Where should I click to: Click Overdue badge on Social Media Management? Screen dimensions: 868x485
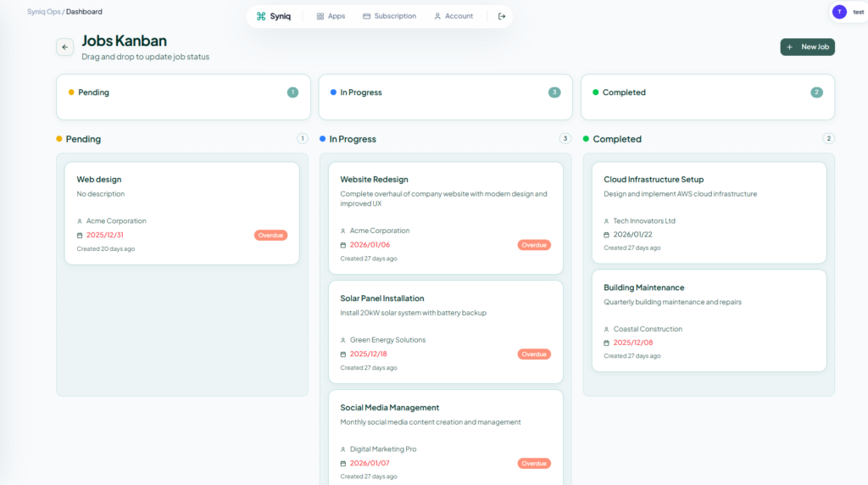click(534, 464)
